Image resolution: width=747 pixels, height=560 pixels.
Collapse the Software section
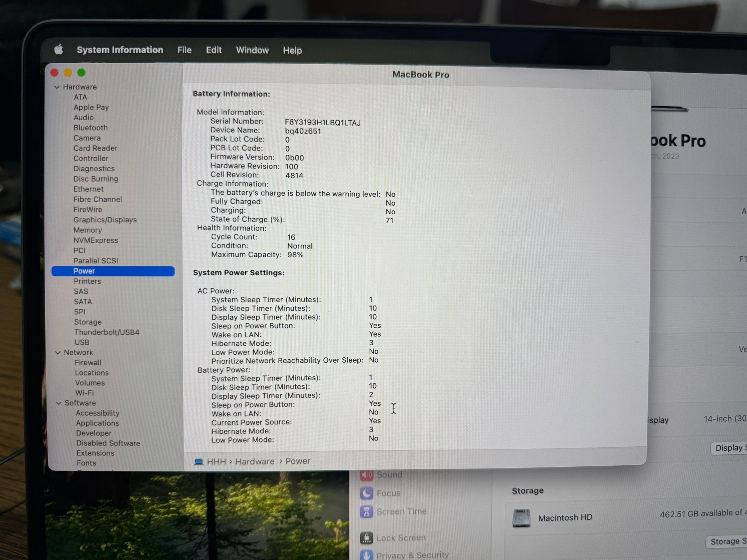point(59,403)
